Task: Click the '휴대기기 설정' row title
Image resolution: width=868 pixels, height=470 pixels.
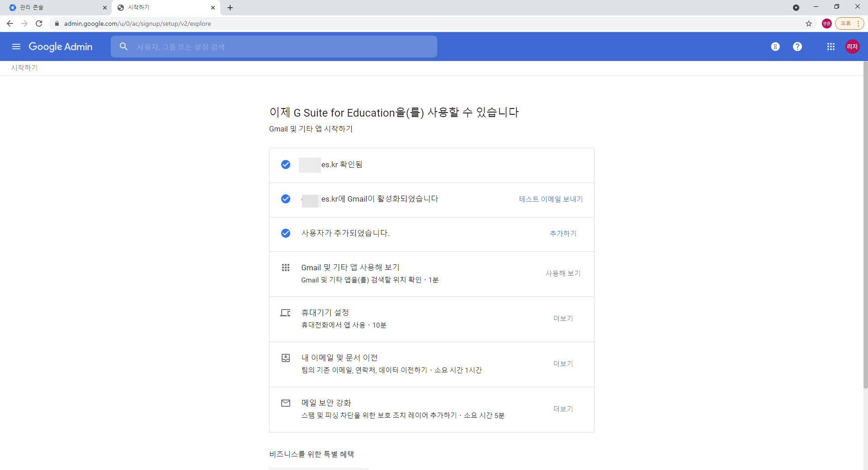Action: (x=325, y=313)
